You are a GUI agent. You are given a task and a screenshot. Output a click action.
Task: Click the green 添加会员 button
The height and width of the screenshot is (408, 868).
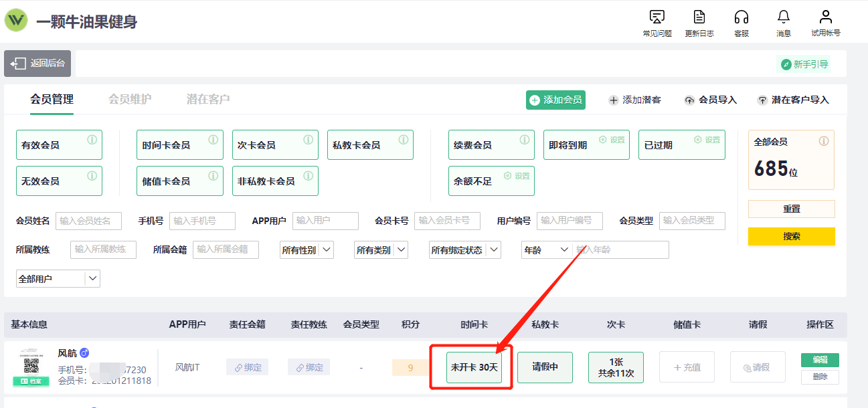point(555,100)
